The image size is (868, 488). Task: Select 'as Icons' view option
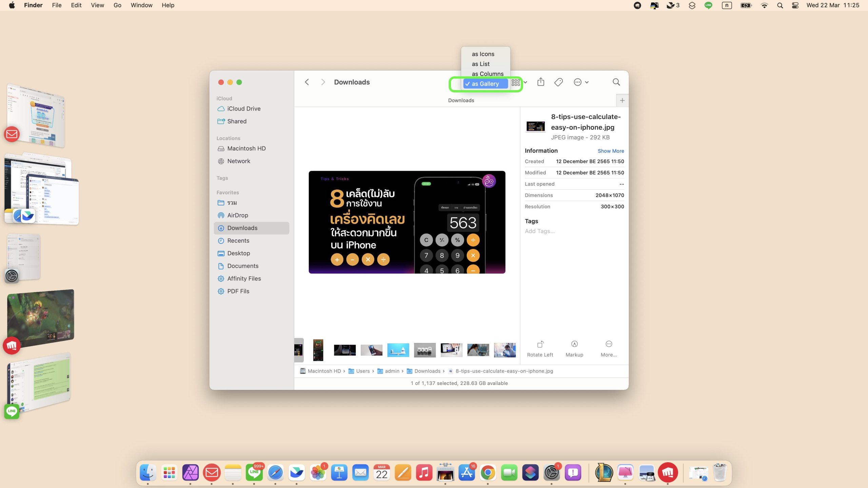tap(483, 54)
